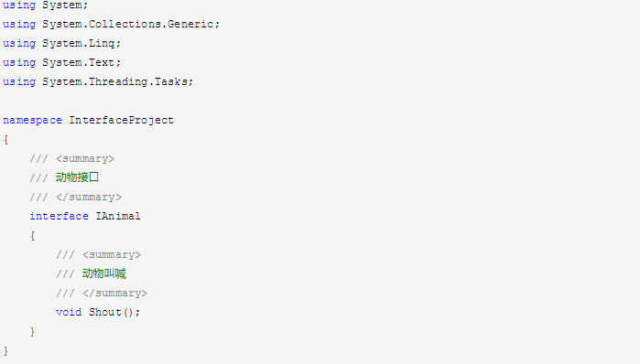Click the InterfaceProject namespace name
Image resolution: width=640 pixels, height=364 pixels.
[x=121, y=120]
